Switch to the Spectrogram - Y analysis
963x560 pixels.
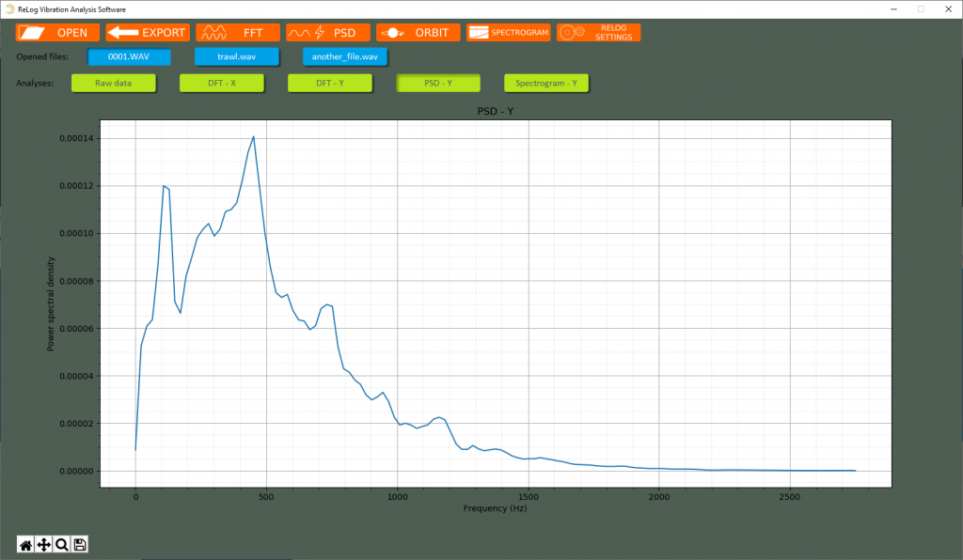click(x=546, y=83)
